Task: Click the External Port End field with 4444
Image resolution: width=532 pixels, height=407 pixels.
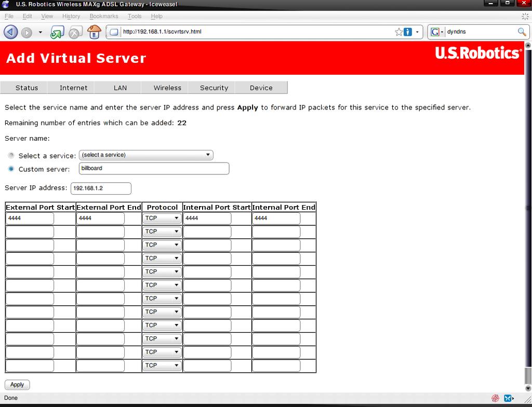Action: pyautogui.click(x=100, y=219)
